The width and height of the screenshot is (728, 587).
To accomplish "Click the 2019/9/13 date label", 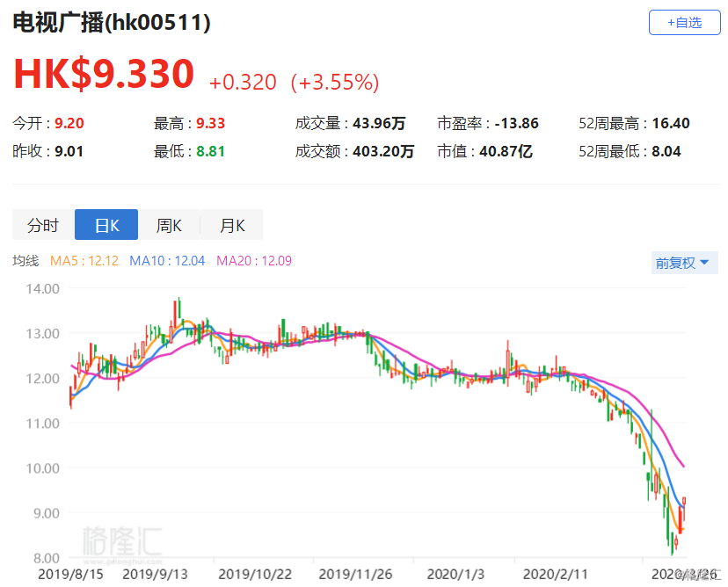I will point(155,575).
